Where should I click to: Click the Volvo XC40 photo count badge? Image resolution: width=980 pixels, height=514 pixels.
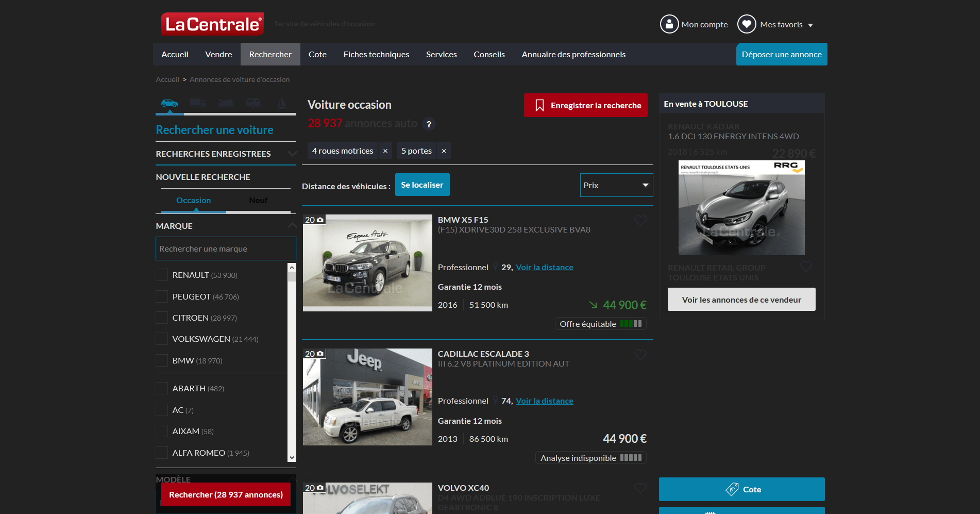coord(314,488)
